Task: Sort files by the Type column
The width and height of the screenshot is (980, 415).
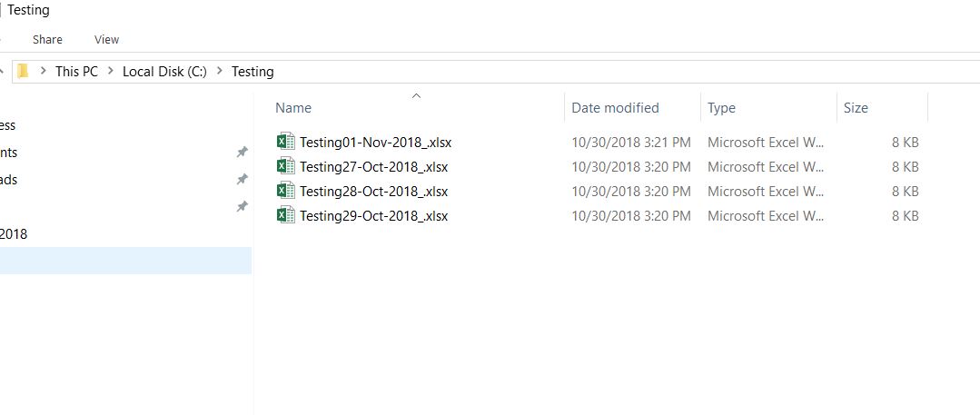Action: (x=721, y=107)
